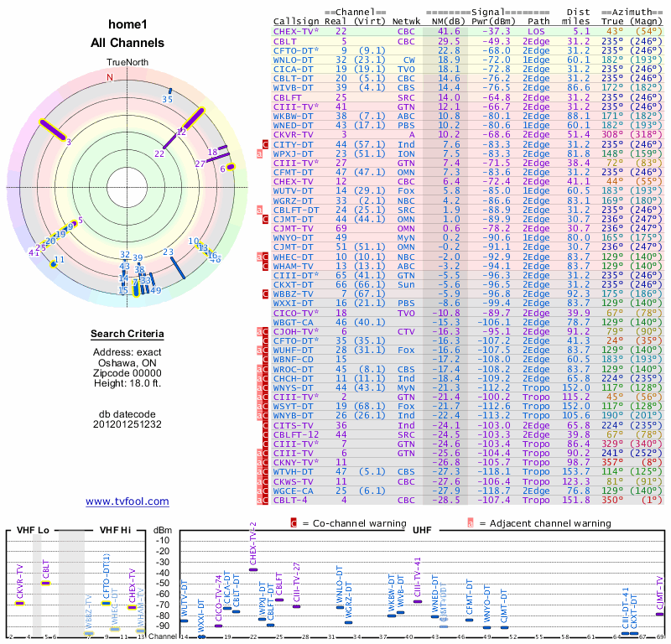
Task: Select channel 35 marker on radar plot
Action: click(x=170, y=91)
